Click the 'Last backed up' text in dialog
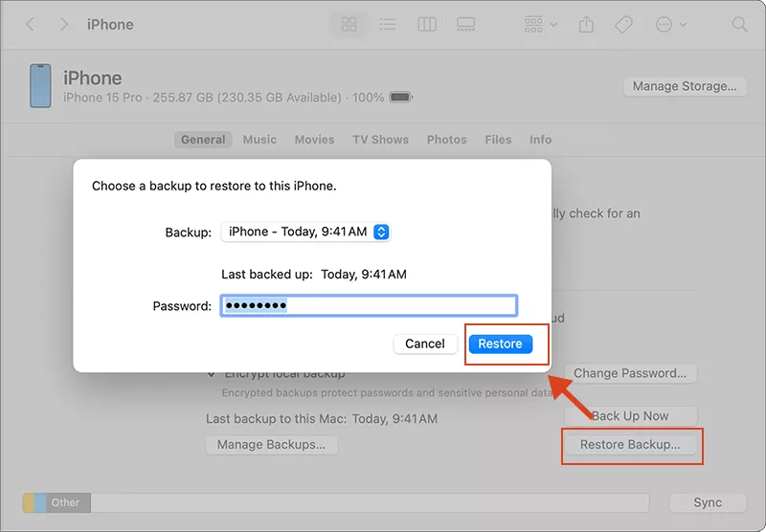This screenshot has width=766, height=532. [314, 275]
